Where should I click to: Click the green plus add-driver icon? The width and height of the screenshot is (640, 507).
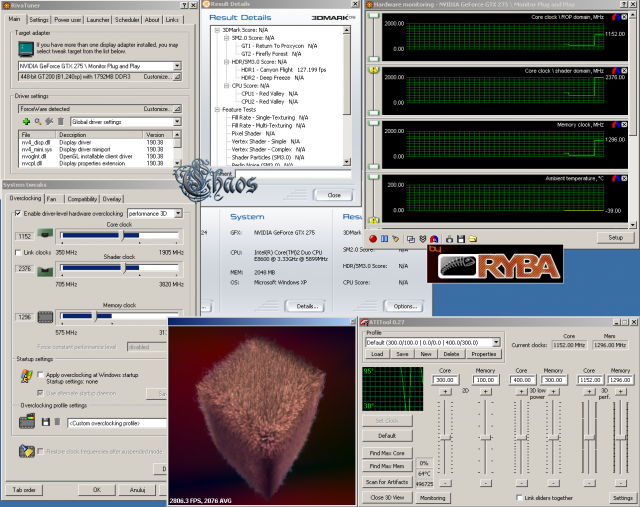(26, 121)
